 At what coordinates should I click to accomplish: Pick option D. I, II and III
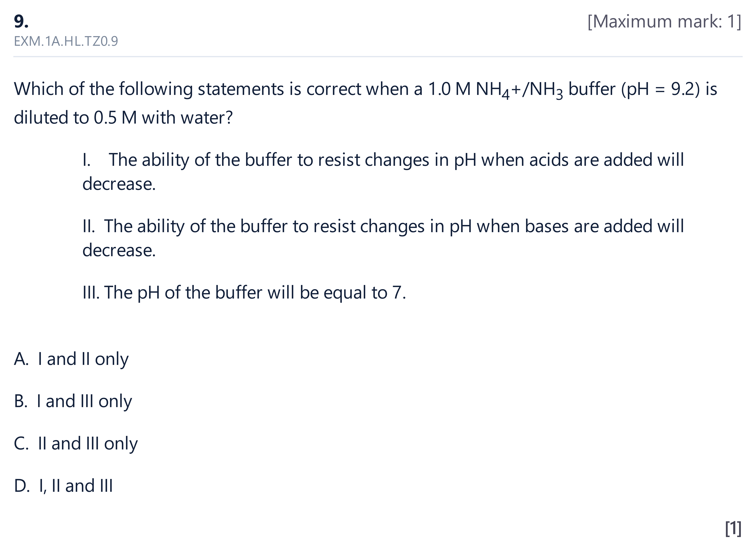(63, 486)
